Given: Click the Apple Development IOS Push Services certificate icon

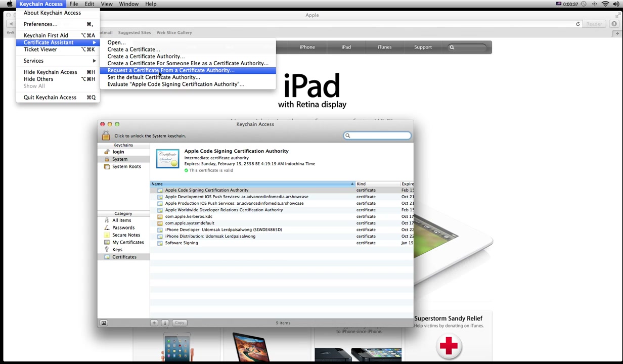Looking at the screenshot, I should coord(160,197).
